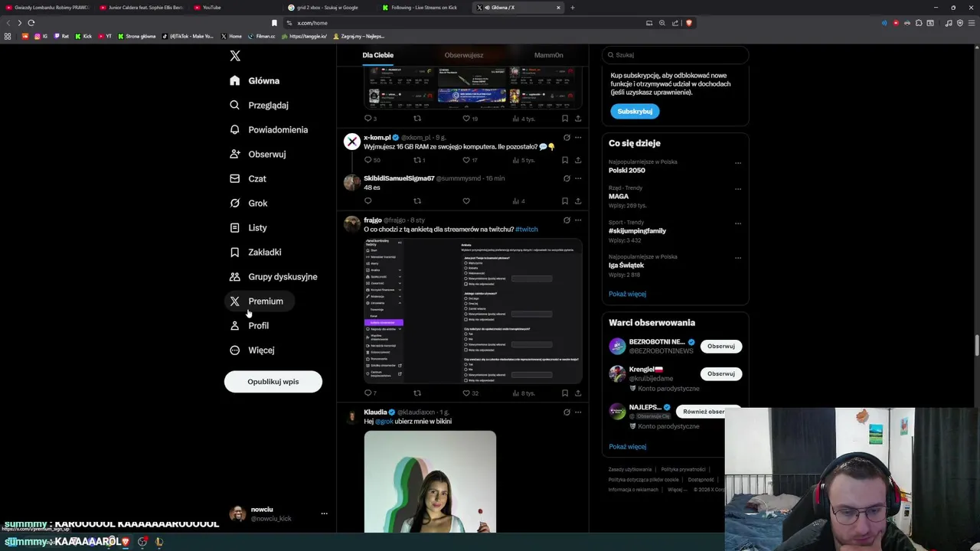This screenshot has height=551, width=980.
Task: Follow Krenglel with Obserwuj button
Action: coord(721,373)
